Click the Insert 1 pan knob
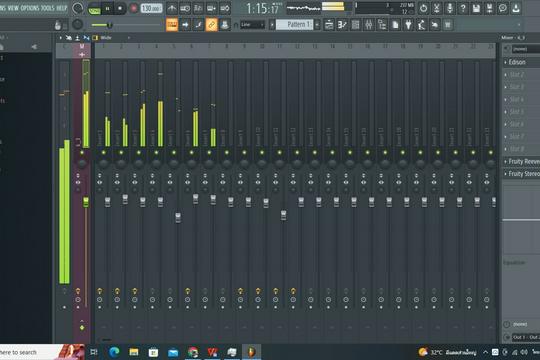 103,164
